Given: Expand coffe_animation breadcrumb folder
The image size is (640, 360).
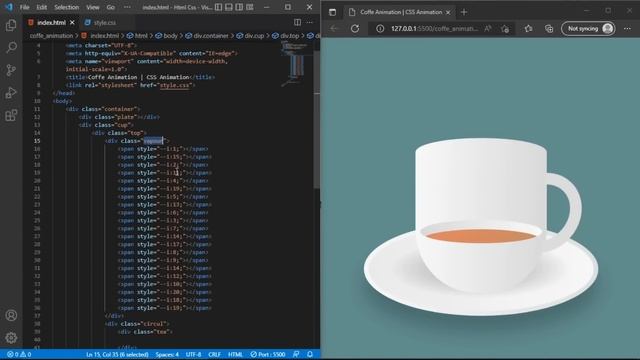Looking at the screenshot, I should (x=51, y=36).
